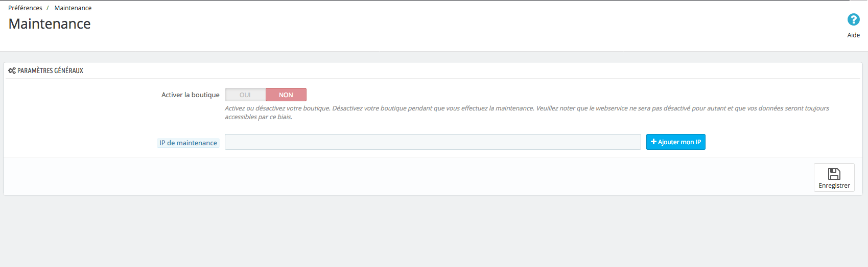
Task: Click the slash separator in breadcrumb
Action: click(x=48, y=8)
